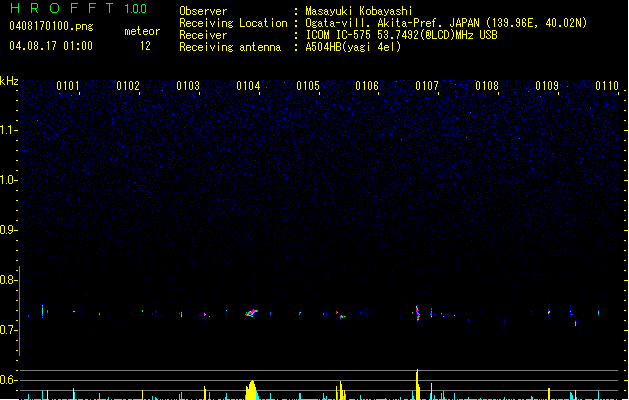Click the 1.1 kHz axis label
This screenshot has height=400, width=629.
click(8, 130)
